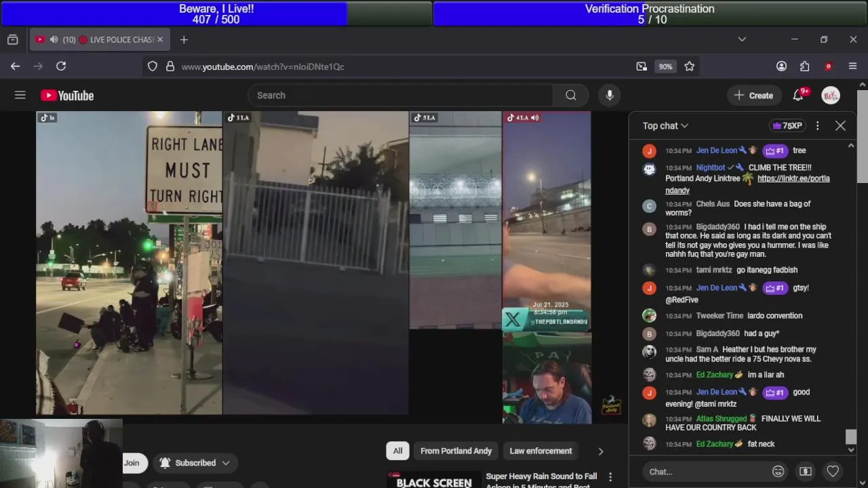Screen dimensions: 868x488
Task: Go forward with the forward arrow
Action: click(x=38, y=66)
